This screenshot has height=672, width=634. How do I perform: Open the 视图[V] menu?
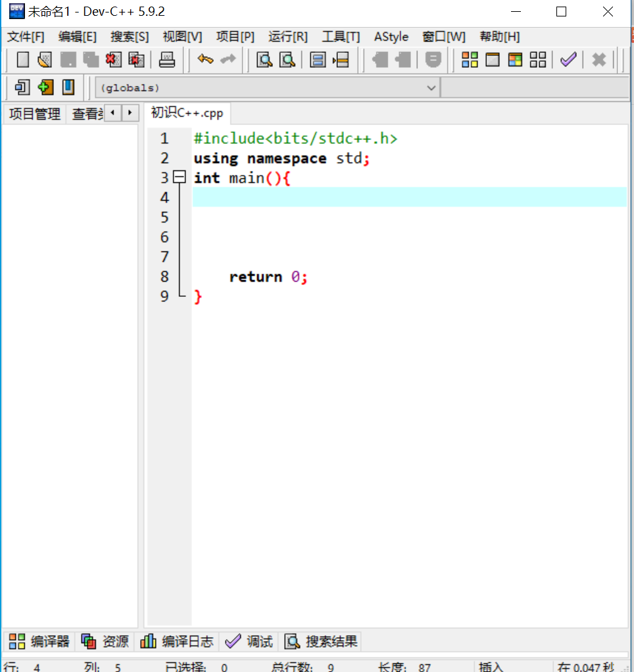182,38
